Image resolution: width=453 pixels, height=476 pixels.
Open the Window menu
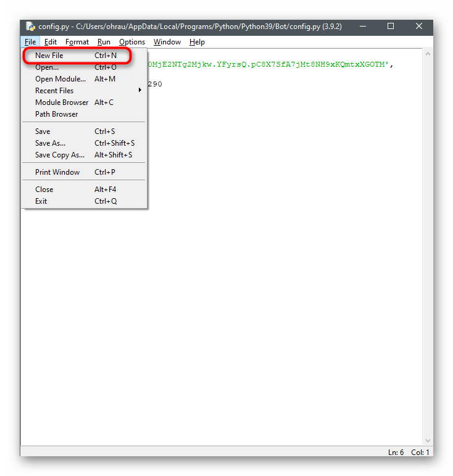(167, 42)
